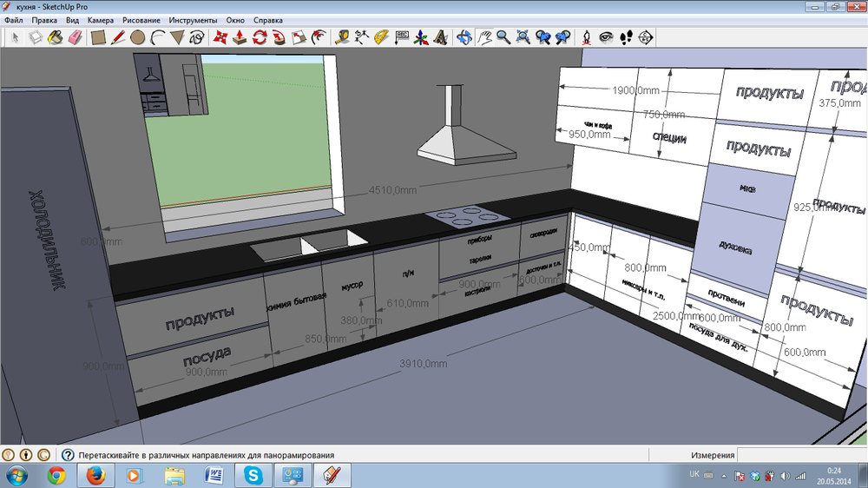Open the Рисование menu
Viewport: 868px width, 488px height.
(141, 19)
